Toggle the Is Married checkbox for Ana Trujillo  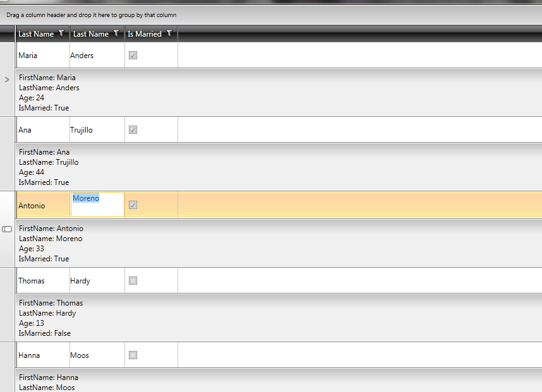(x=133, y=130)
